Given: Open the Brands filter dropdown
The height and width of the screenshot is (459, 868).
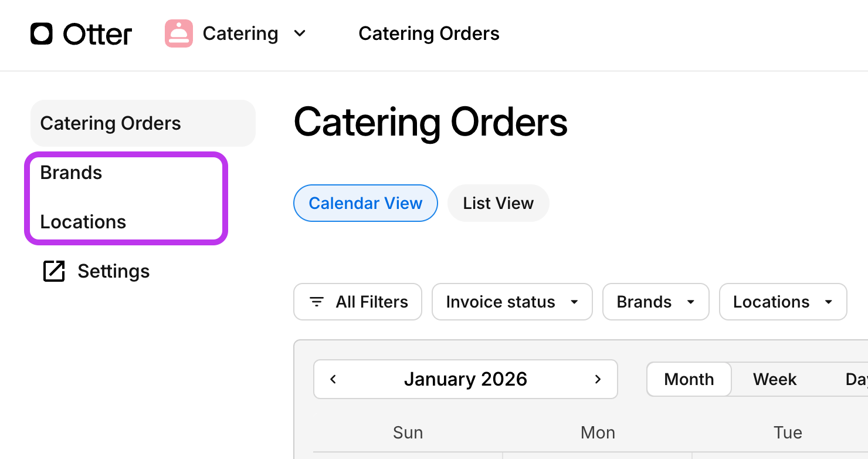Looking at the screenshot, I should (655, 302).
